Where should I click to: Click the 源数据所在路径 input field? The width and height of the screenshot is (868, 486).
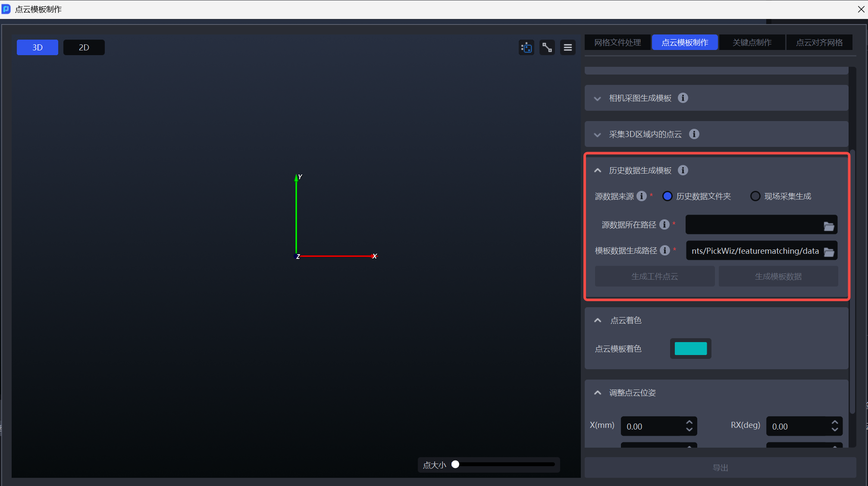pos(753,225)
